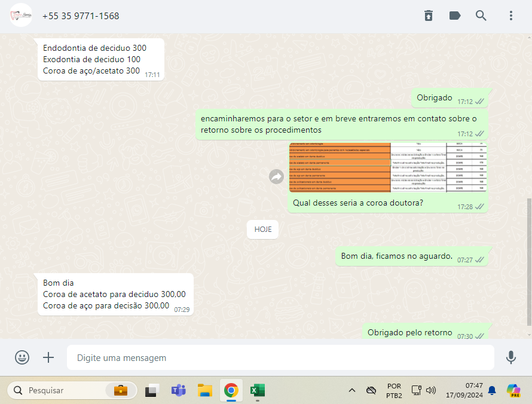Open contact info for +55 35 9771-1568
532x404 pixels.
81,16
